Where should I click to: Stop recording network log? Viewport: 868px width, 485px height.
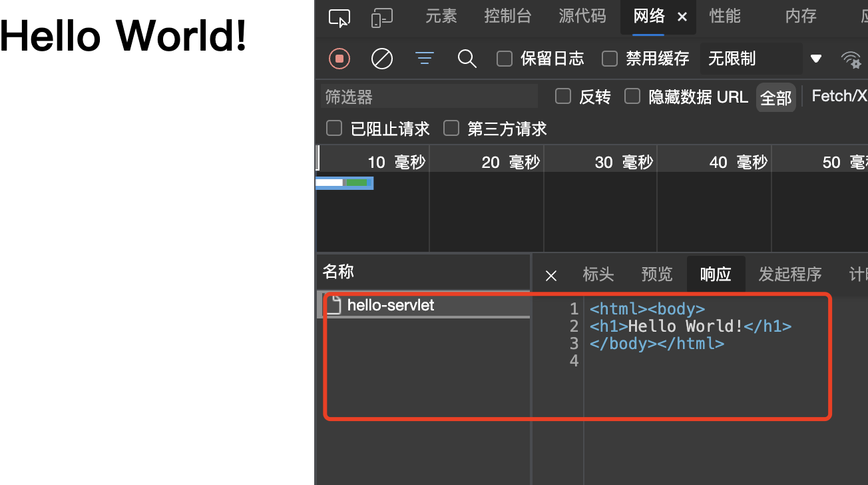tap(339, 59)
